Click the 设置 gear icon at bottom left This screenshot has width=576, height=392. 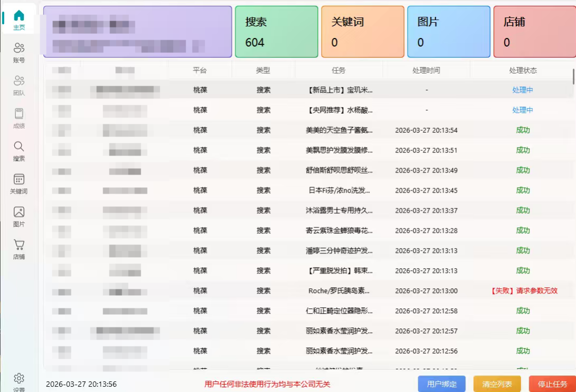(19, 378)
